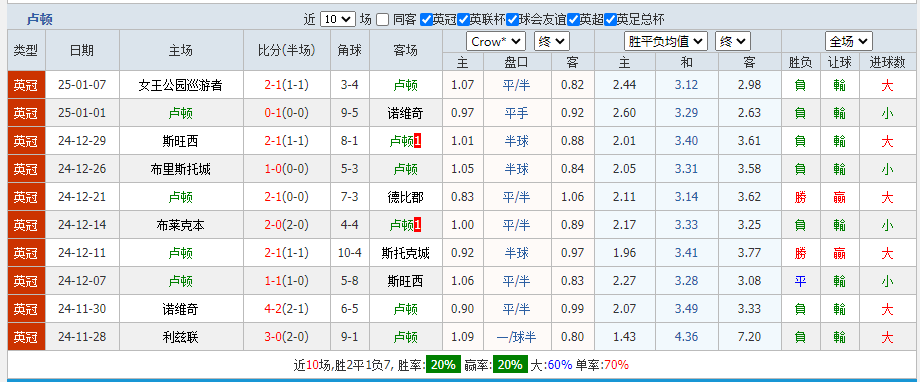Click 诺维奇 home team on 24-11-30
This screenshot has width=920, height=382.
(181, 309)
